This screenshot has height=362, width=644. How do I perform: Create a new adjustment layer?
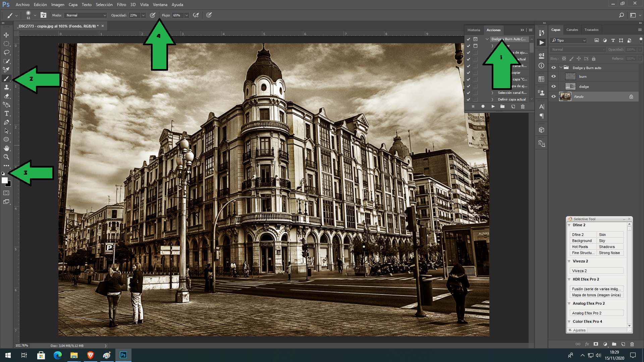click(605, 344)
